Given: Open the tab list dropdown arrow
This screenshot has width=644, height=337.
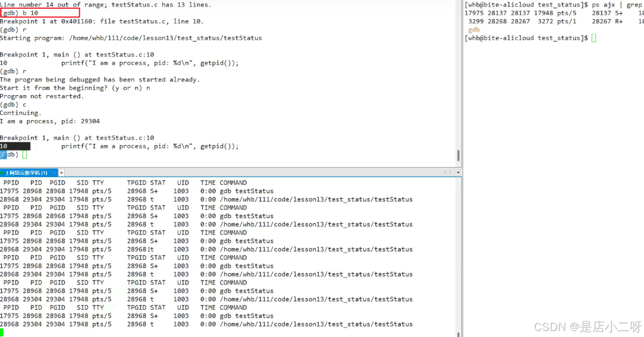Looking at the screenshot, I should (457, 173).
